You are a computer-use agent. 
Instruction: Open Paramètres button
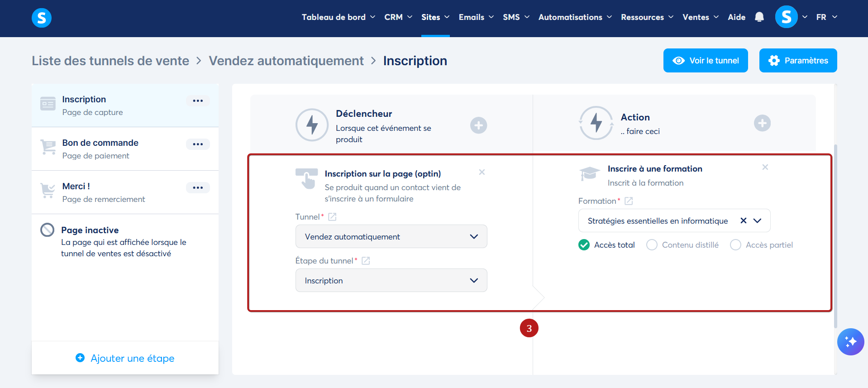click(798, 60)
